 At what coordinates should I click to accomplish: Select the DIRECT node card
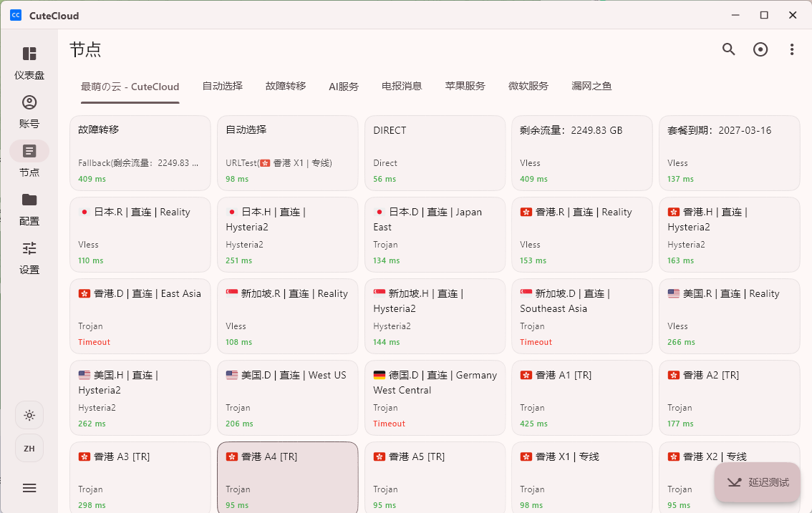click(x=434, y=154)
